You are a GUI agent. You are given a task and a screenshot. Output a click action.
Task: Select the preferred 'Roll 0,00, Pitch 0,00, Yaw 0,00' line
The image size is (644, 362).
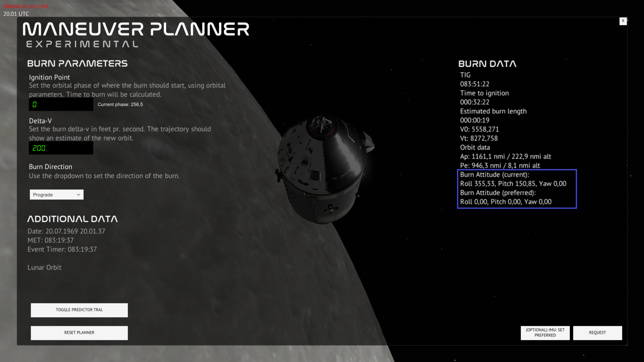click(x=506, y=202)
